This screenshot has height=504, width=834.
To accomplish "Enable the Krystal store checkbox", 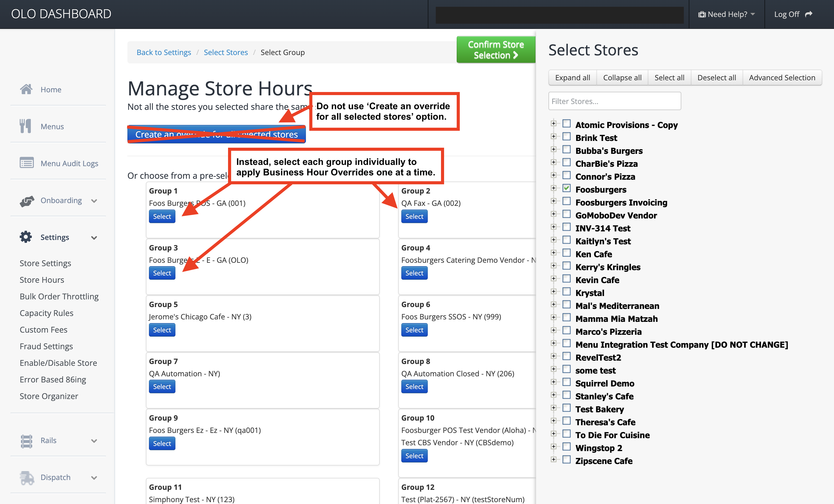I will [566, 292].
